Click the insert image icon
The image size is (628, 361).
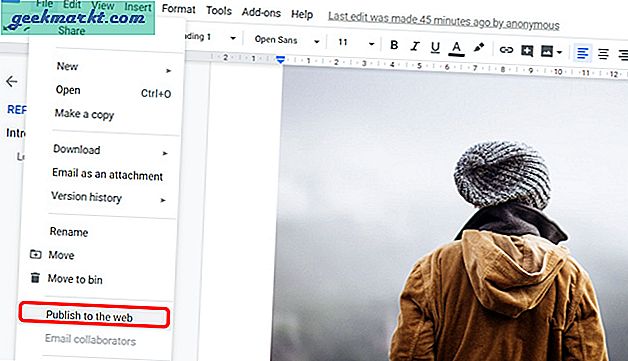coord(547,51)
